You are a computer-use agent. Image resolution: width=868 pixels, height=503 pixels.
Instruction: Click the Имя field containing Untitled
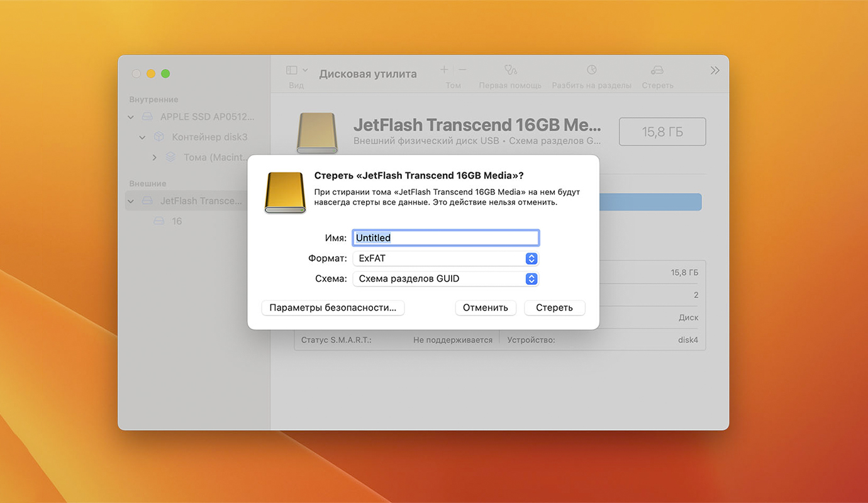446,238
